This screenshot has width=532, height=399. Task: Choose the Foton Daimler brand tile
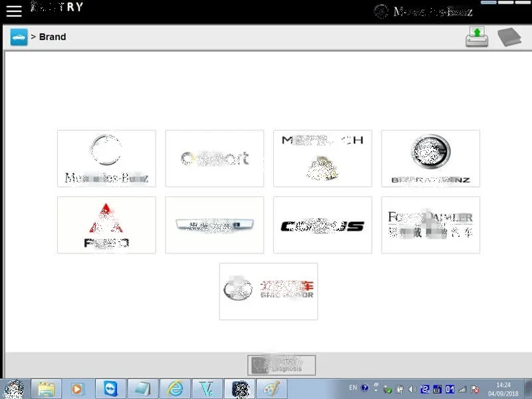click(x=430, y=225)
